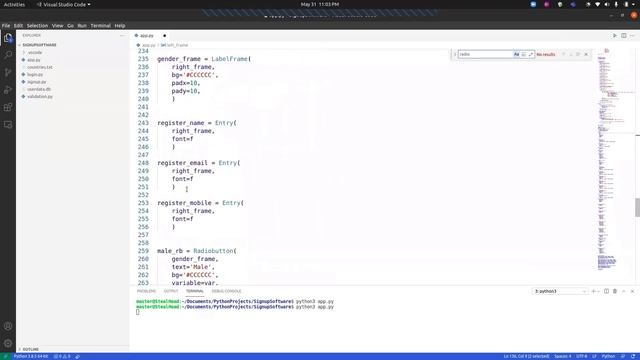Open the Terminal menu
Image resolution: width=640 pixels, height=360 pixels.
[100, 25]
